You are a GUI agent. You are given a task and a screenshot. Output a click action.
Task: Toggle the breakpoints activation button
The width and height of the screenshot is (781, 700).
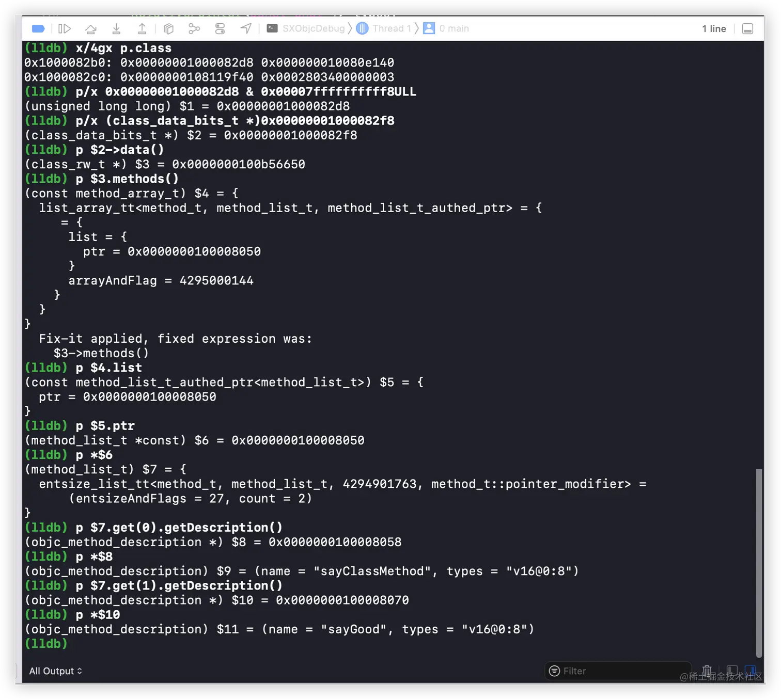[x=38, y=28]
